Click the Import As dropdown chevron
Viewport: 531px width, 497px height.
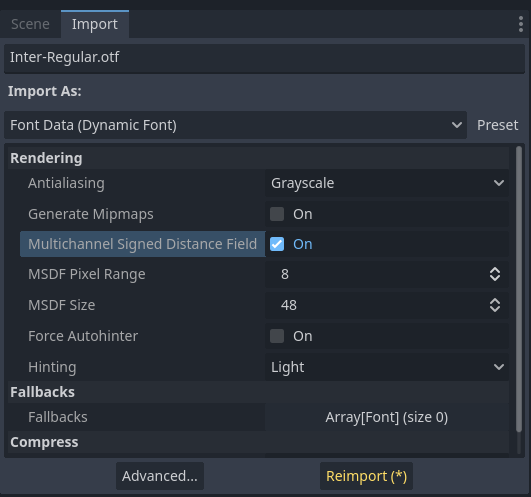click(456, 125)
